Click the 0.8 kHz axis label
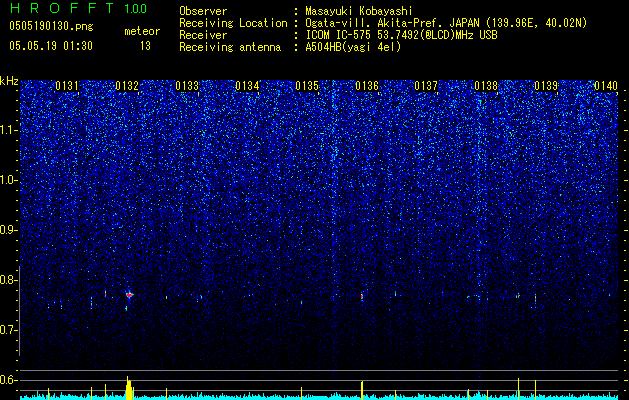This screenshot has width=629, height=400. coord(9,280)
